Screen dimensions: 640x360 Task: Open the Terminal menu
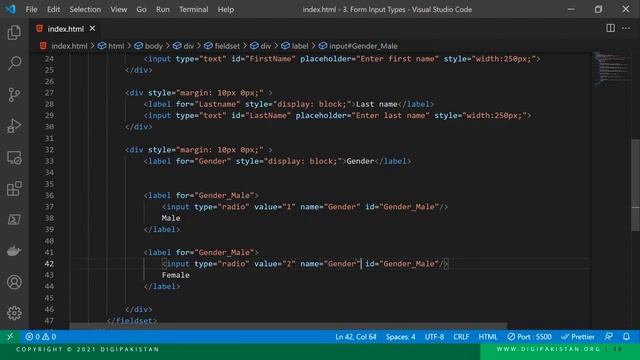[193, 9]
